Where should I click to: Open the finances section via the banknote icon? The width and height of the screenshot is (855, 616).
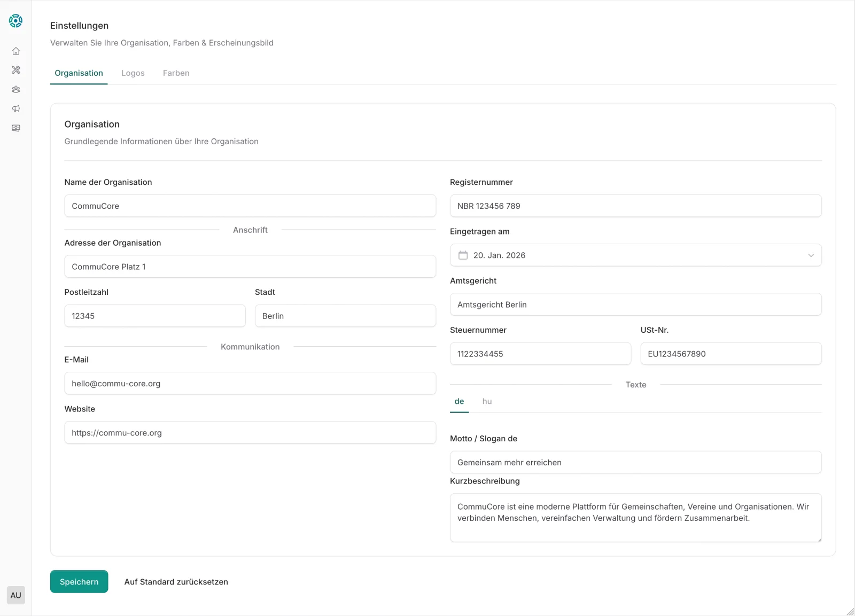[x=15, y=128]
